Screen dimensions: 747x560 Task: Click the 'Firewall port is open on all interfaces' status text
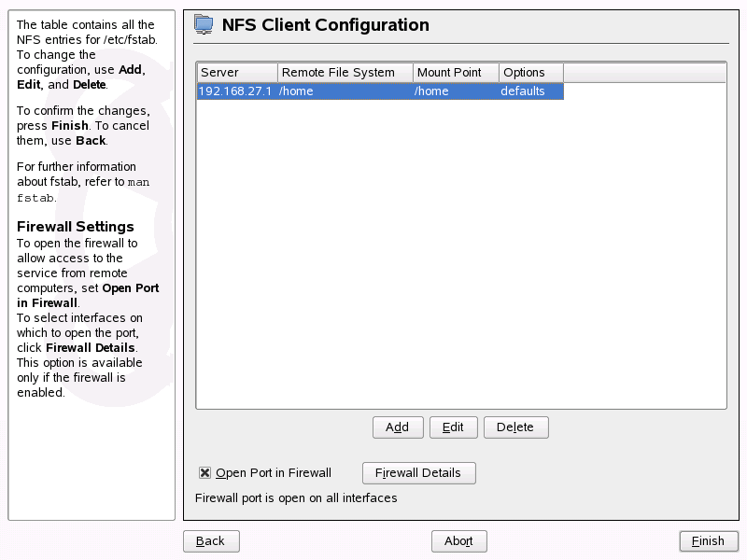click(x=296, y=498)
